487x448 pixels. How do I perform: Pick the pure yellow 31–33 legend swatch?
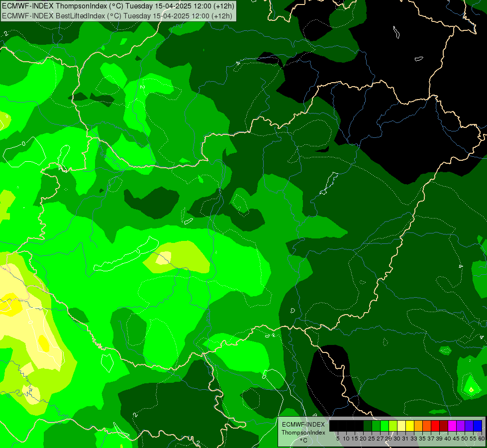[410, 426]
